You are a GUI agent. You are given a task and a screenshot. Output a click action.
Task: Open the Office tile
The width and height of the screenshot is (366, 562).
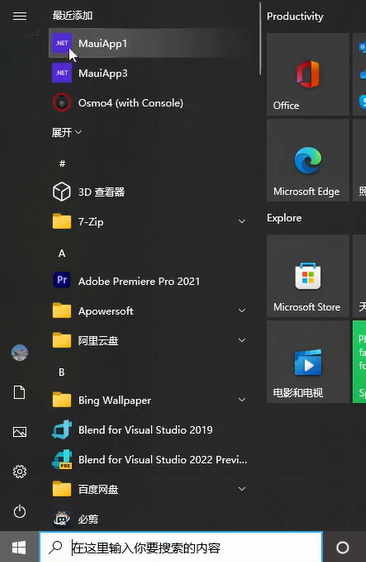[x=308, y=74]
